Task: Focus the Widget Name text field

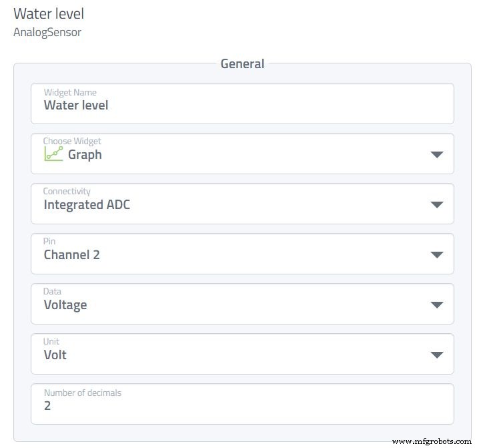Action: point(242,104)
